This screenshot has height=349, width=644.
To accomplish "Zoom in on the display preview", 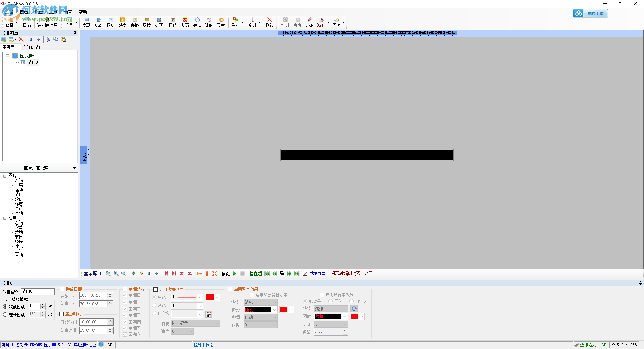I will (116, 273).
